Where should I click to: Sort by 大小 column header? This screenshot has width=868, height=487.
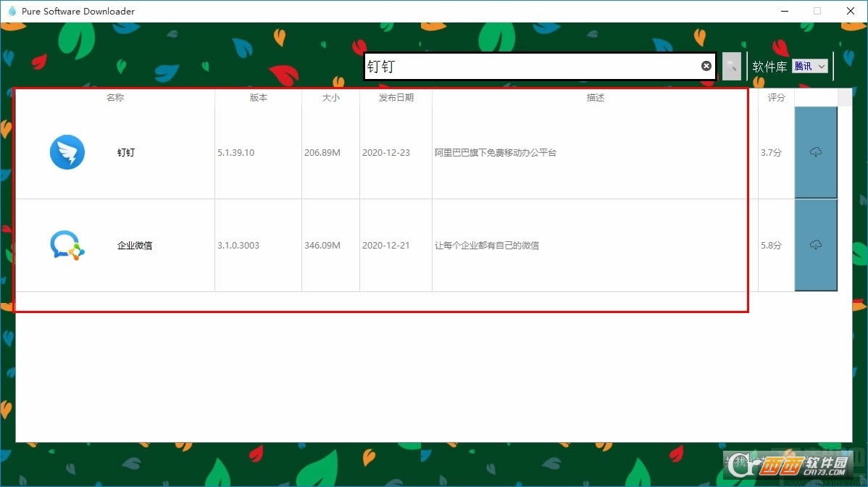[x=331, y=97]
